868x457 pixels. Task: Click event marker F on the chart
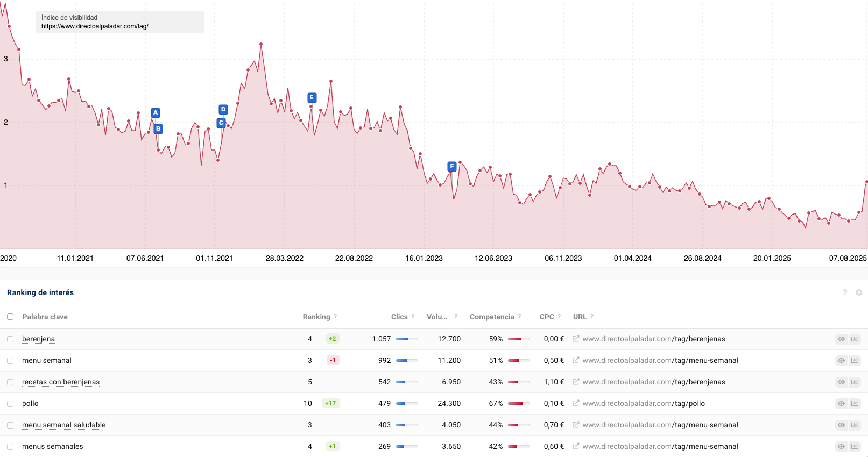click(452, 167)
